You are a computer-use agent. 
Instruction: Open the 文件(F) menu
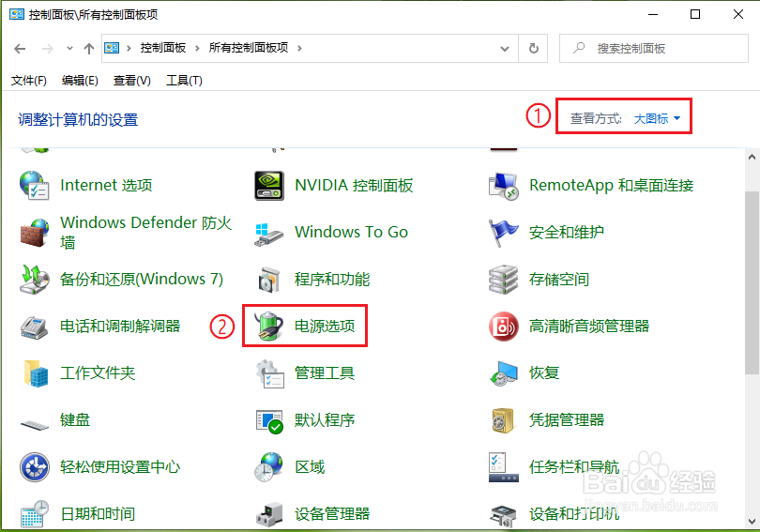[x=29, y=81]
